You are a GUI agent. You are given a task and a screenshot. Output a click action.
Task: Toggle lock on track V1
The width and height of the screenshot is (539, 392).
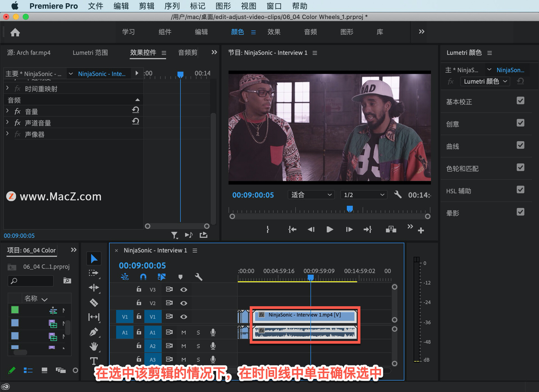coord(139,316)
